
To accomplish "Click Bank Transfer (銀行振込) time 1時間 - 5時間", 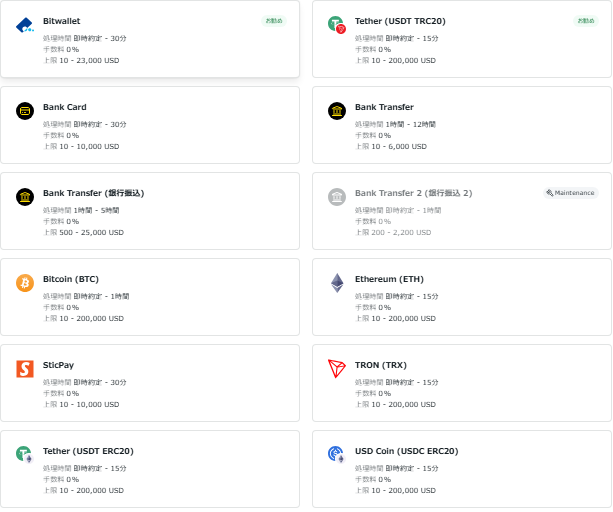I will [x=81, y=210].
